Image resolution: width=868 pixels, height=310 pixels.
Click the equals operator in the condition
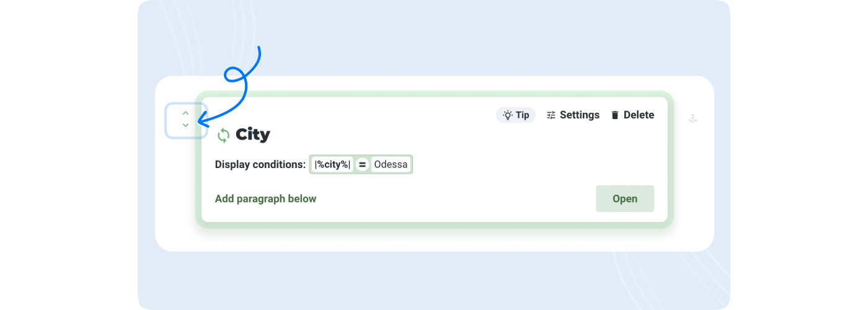click(362, 164)
